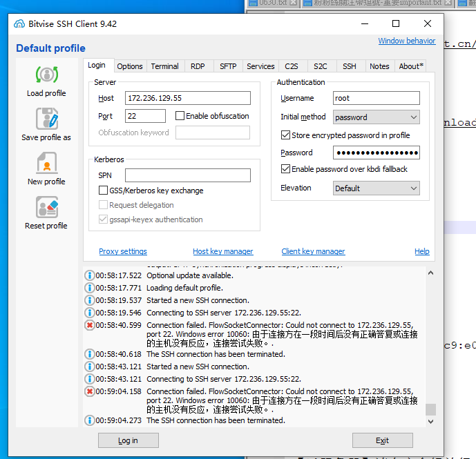Uncheck Store encrypted password in profile
Viewport: 476px width, 459px height.
(286, 135)
